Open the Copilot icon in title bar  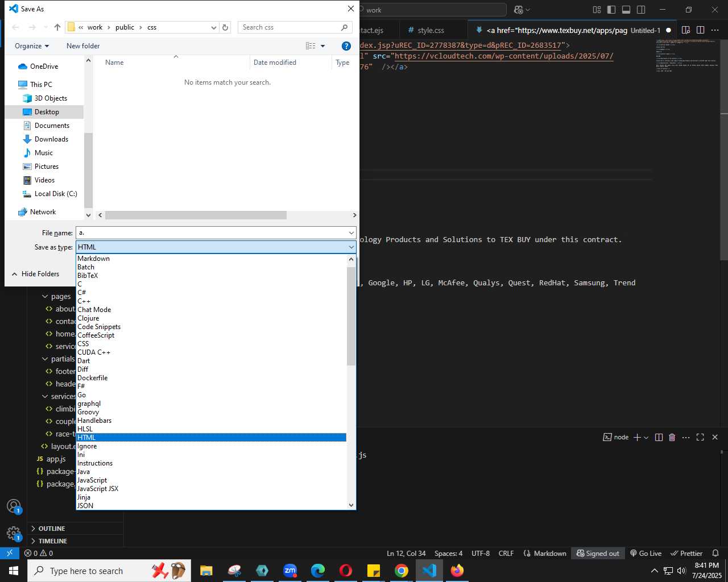coord(518,10)
